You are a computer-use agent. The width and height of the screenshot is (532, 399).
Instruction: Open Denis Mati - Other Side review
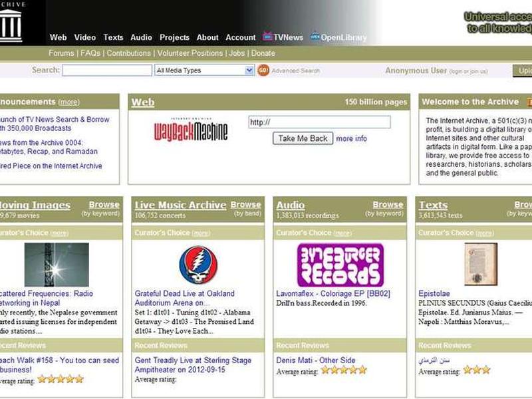click(315, 360)
